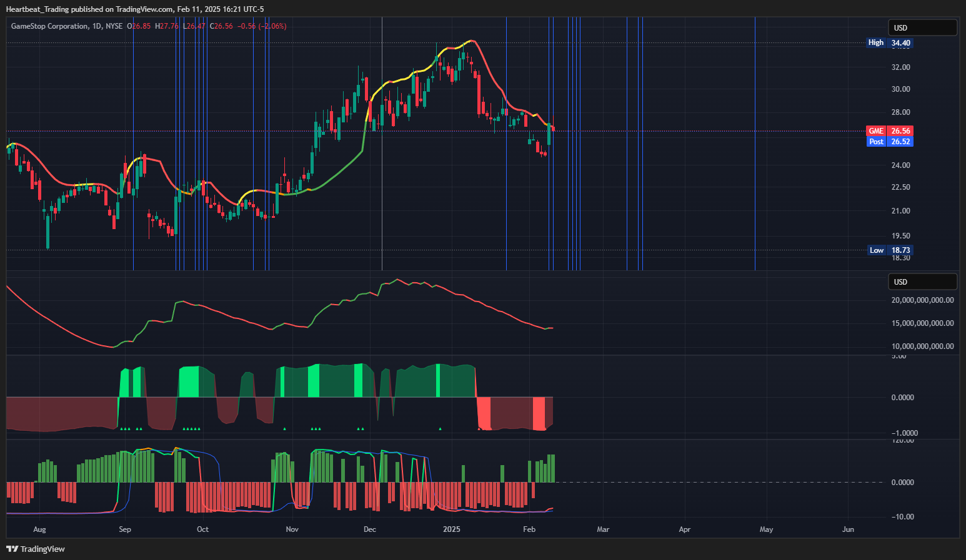Viewport: 966px width, 560px height.
Task: Click the −0.56 (−2.06%) change value
Action: pos(262,26)
